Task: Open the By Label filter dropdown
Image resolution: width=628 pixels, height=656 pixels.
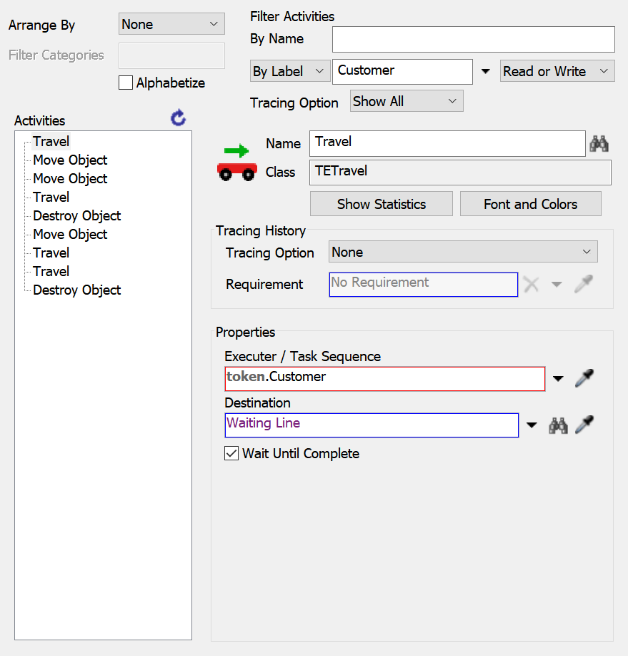Action: click(x=289, y=71)
